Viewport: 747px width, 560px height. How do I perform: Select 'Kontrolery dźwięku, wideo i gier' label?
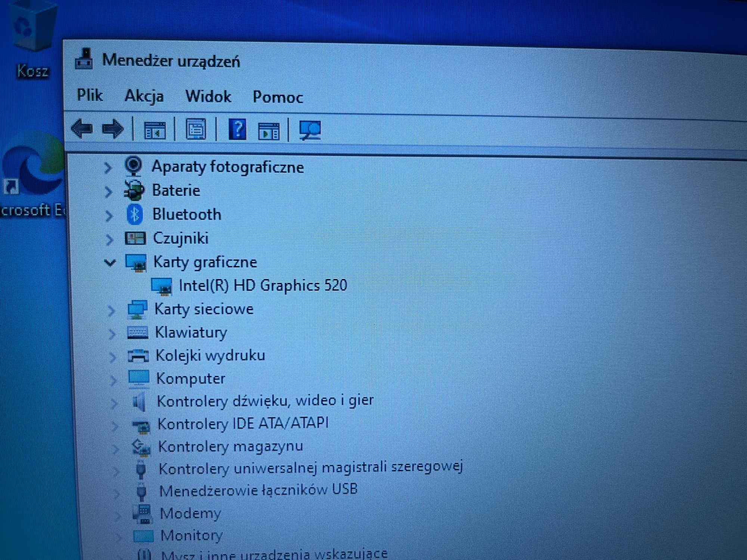tap(265, 401)
